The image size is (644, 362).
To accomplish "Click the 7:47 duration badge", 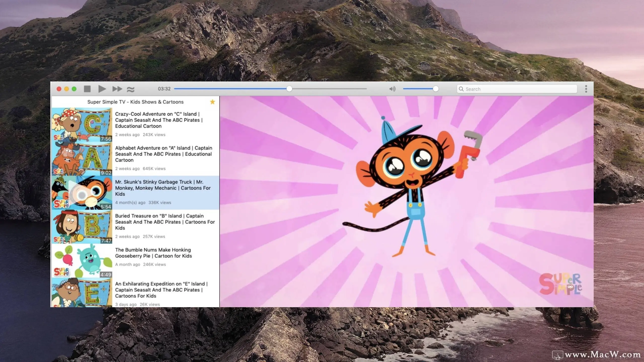I will tap(106, 241).
